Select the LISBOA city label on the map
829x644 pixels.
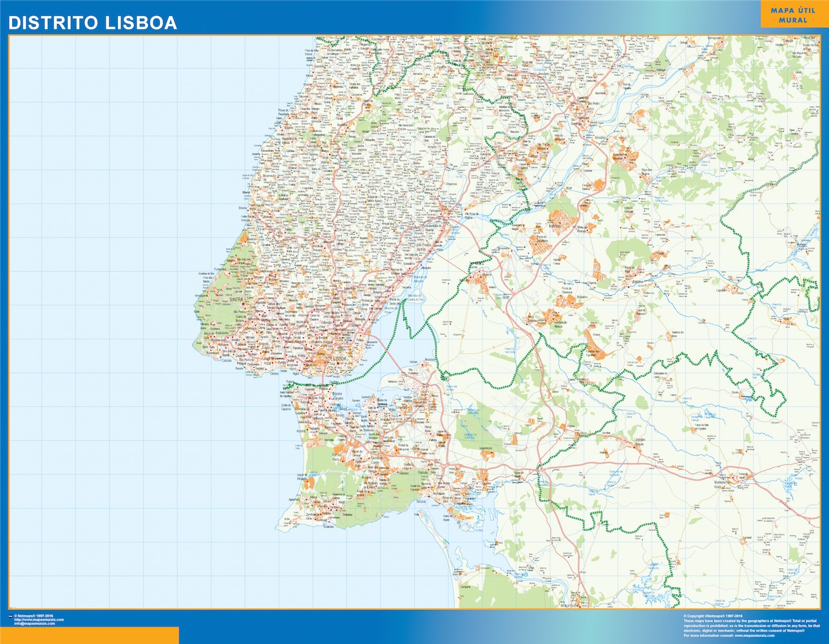340,359
